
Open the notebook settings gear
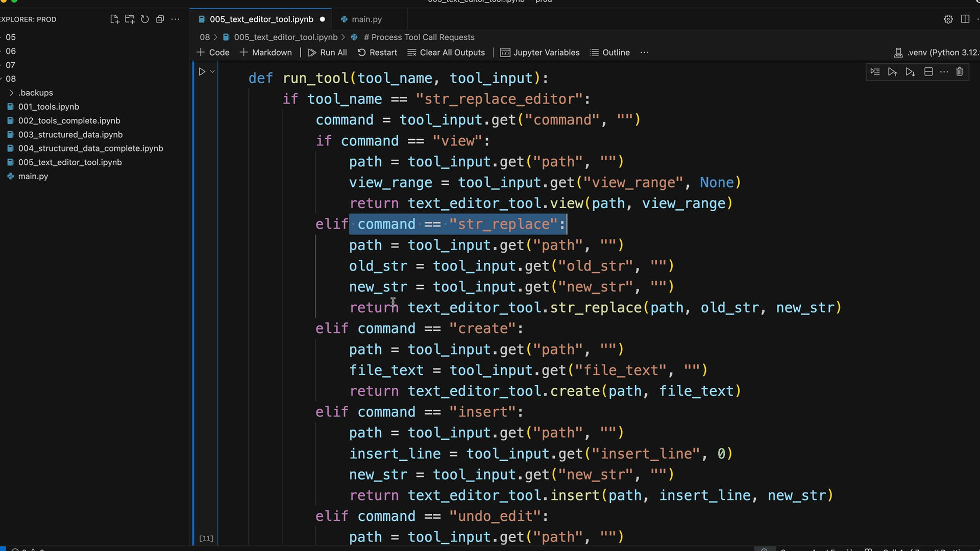click(x=948, y=19)
